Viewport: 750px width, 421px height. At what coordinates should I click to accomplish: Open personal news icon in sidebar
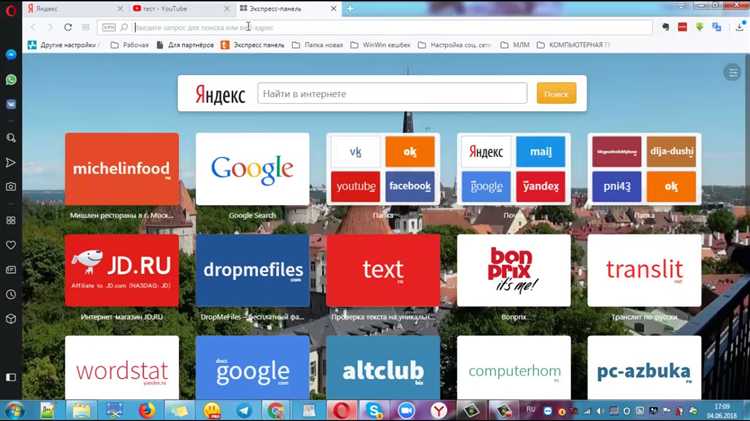coord(11,270)
